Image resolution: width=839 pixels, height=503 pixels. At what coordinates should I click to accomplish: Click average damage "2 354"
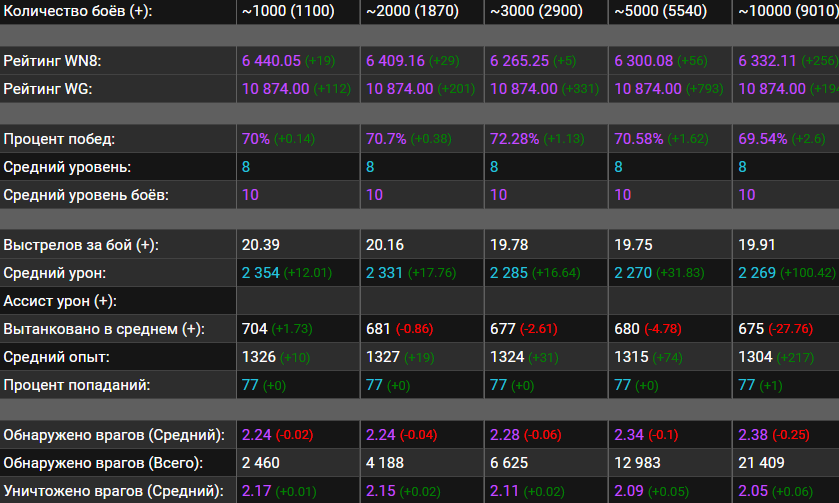point(261,273)
